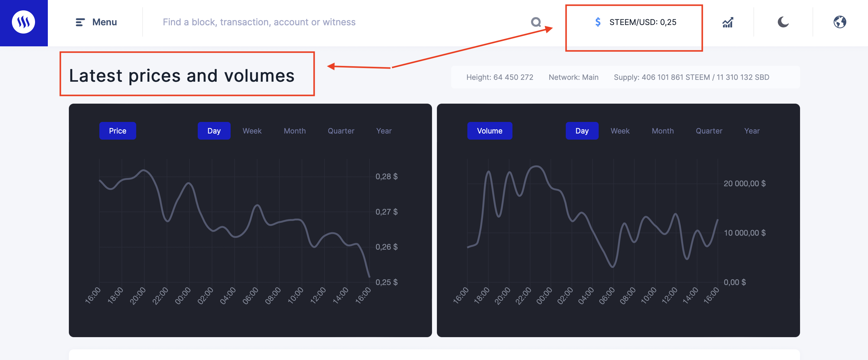Open the globe language selector
This screenshot has width=868, height=360.
(840, 22)
